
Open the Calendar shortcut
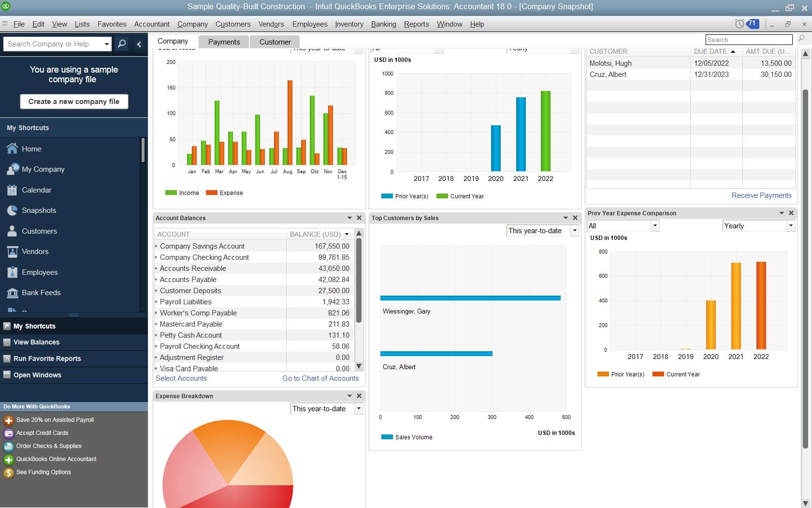coord(36,190)
